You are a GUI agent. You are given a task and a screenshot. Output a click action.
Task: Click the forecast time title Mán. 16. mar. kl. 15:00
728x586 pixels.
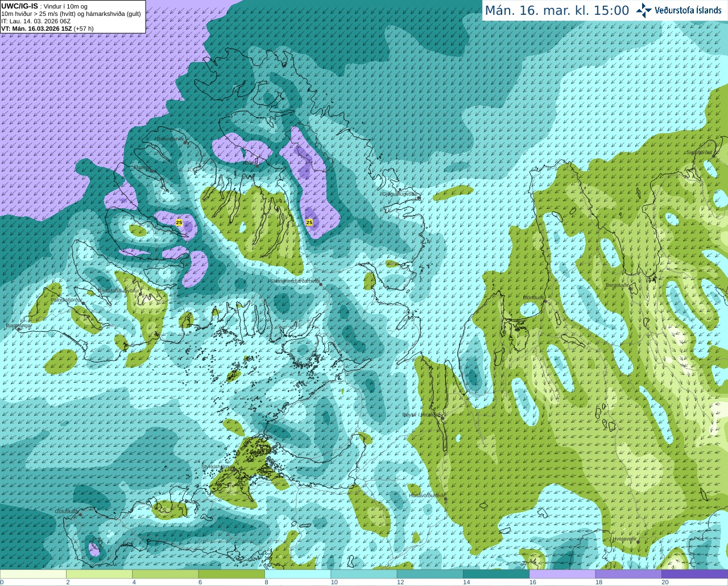click(557, 11)
